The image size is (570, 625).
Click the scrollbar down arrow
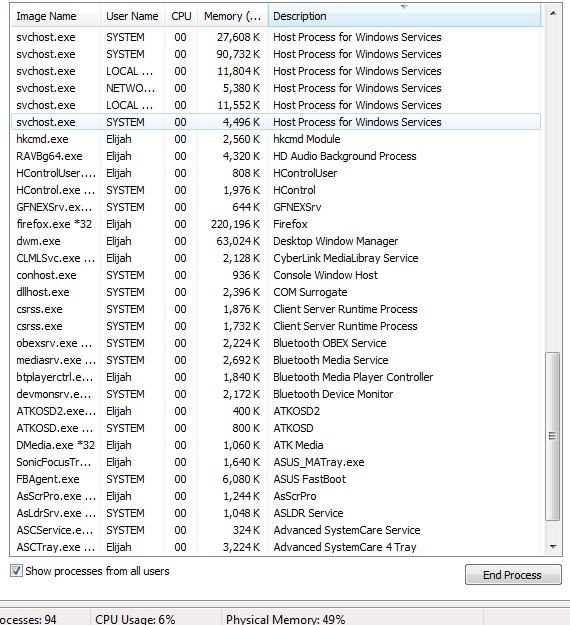pyautogui.click(x=553, y=546)
